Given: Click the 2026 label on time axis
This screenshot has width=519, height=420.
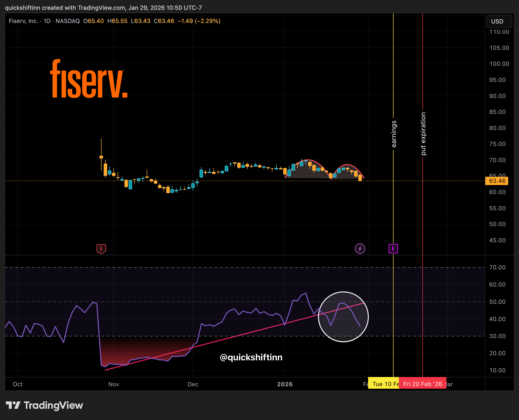Looking at the screenshot, I should click(x=285, y=384).
